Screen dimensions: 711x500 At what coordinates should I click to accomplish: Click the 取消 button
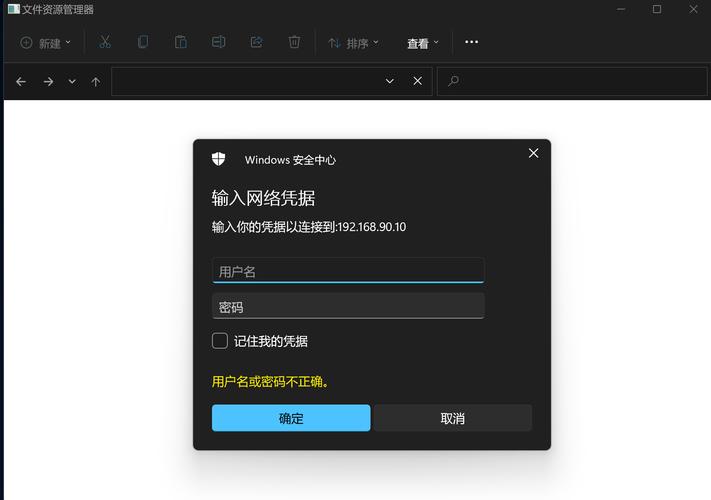coord(453,418)
